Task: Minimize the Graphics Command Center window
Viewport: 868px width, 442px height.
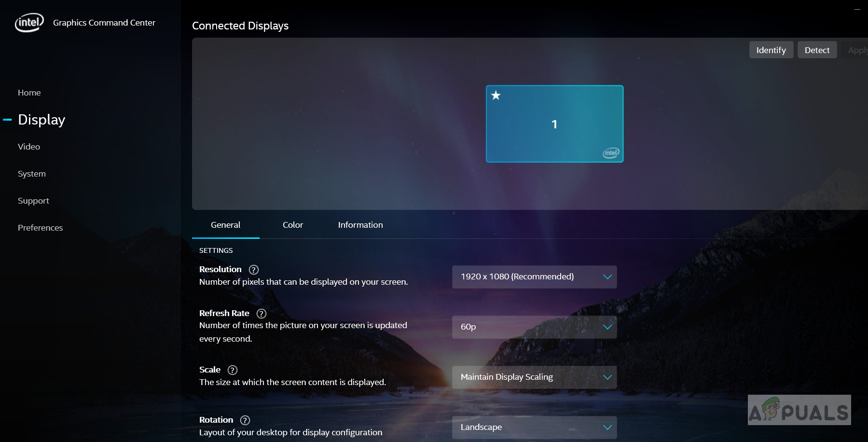Action: 857,9
